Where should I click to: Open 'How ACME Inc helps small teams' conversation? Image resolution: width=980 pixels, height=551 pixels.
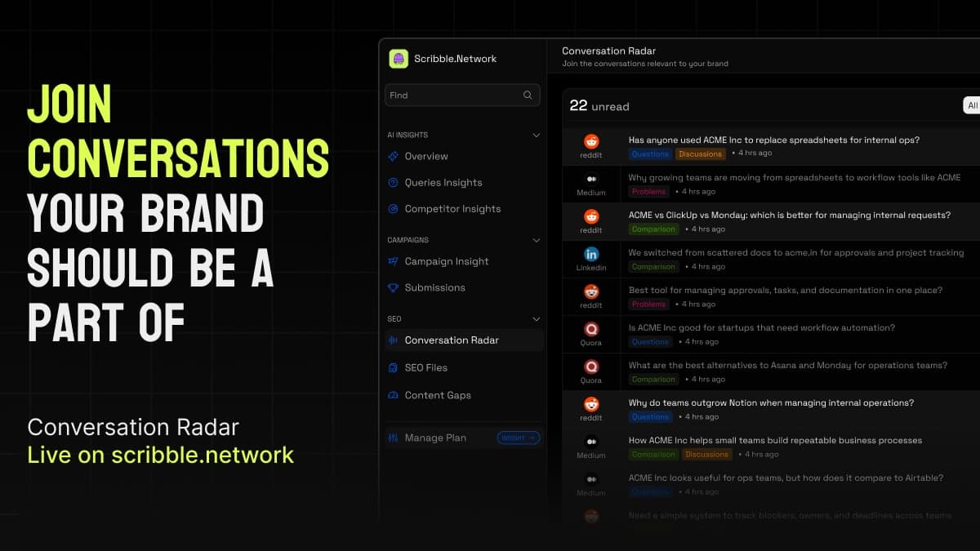point(775,441)
